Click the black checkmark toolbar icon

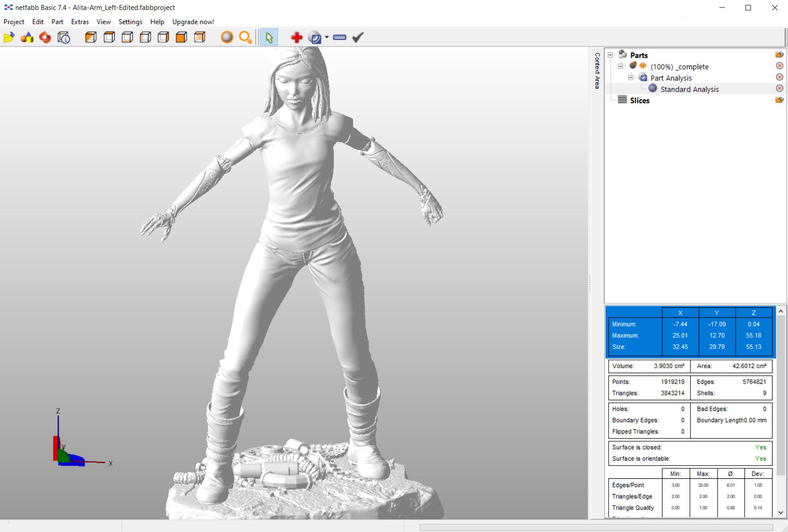click(358, 37)
